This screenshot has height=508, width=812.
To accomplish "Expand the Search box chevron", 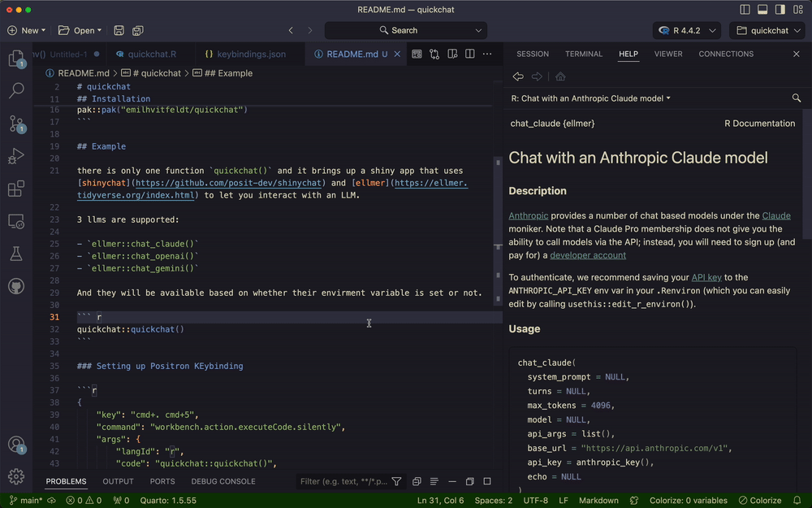I will tap(478, 31).
